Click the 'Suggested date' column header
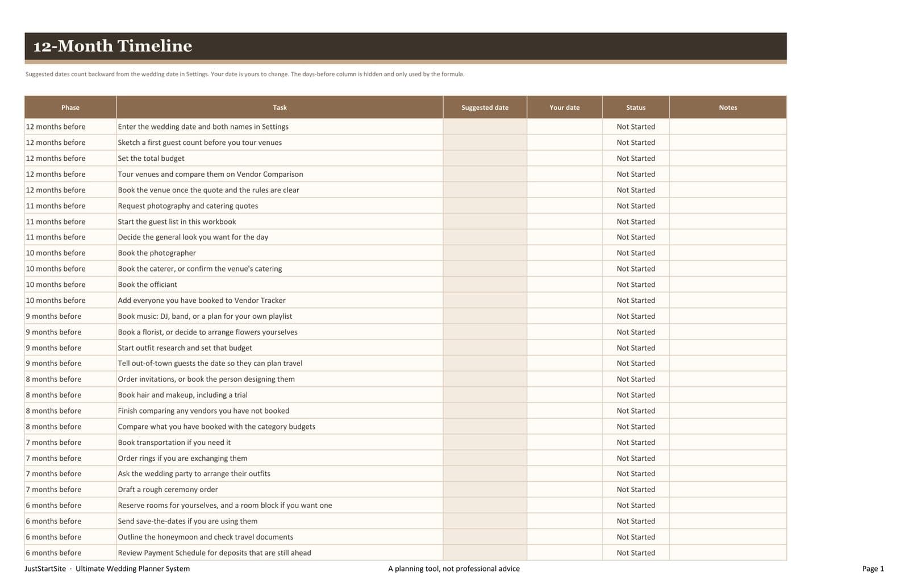 point(485,107)
